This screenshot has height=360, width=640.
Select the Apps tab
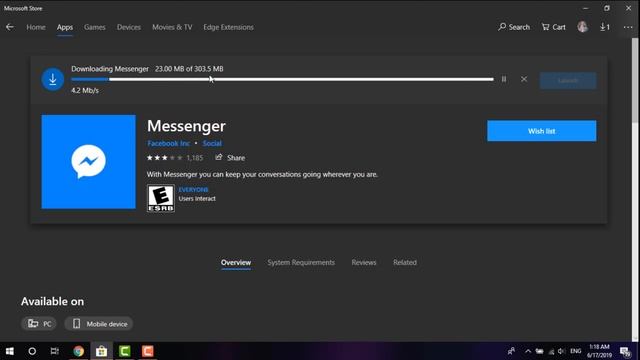pyautogui.click(x=65, y=27)
